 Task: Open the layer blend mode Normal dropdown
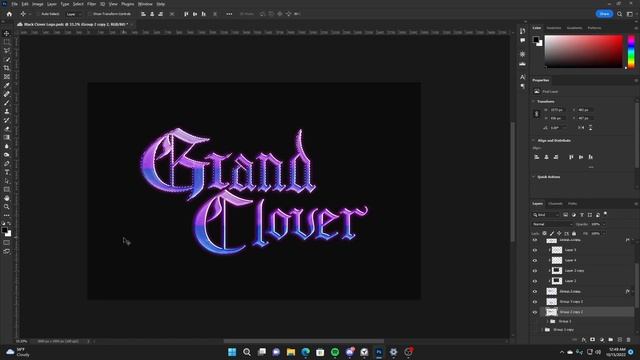552,224
